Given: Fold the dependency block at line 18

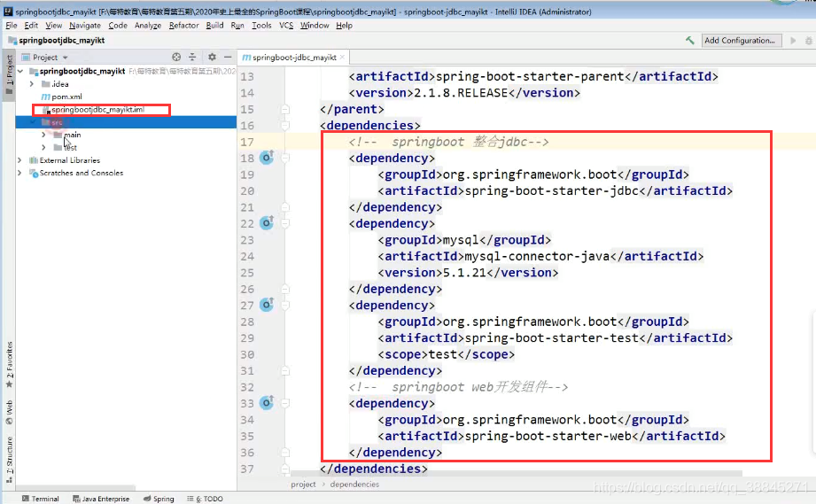Looking at the screenshot, I should [285, 159].
